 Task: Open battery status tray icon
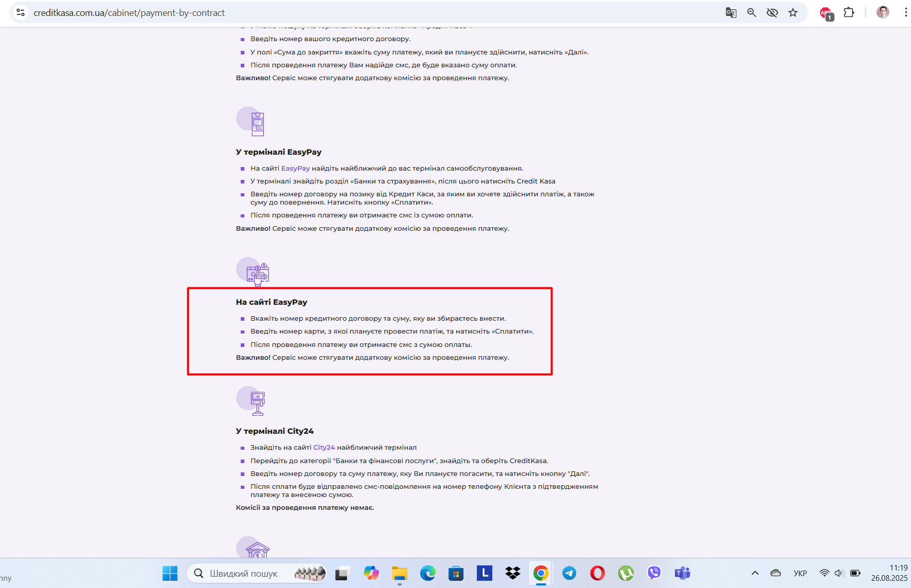[x=855, y=573]
